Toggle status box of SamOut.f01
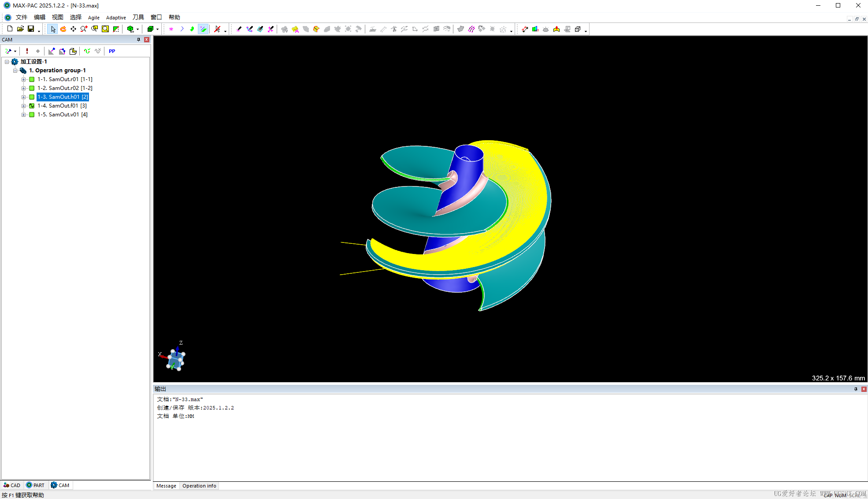This screenshot has width=868, height=499. coord(32,106)
